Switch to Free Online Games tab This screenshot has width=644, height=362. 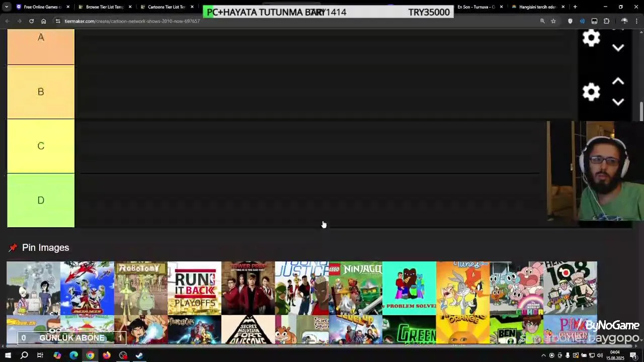point(42,7)
